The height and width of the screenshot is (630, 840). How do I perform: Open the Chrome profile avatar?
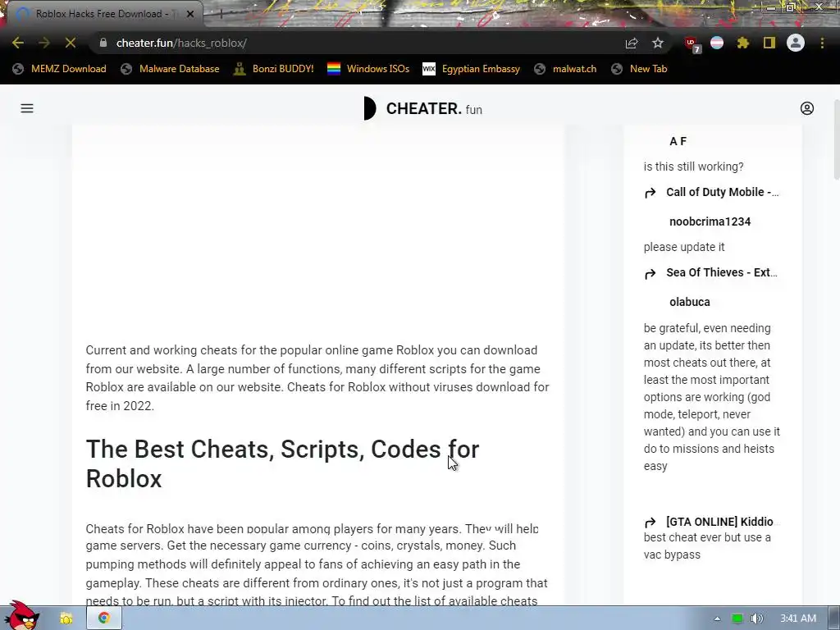(796, 43)
